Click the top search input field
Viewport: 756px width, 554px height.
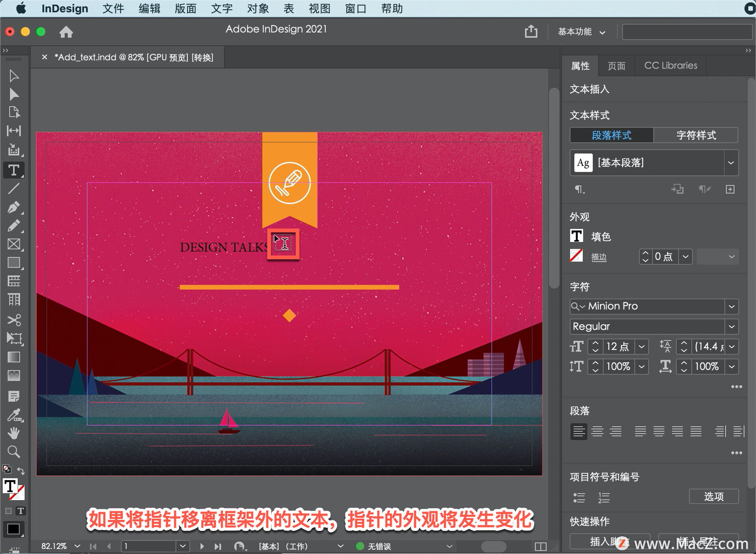(687, 32)
